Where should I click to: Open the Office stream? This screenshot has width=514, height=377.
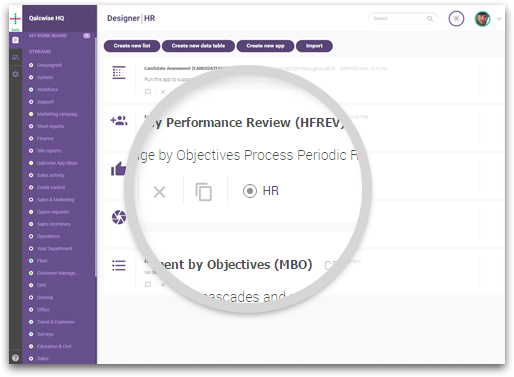tap(43, 310)
